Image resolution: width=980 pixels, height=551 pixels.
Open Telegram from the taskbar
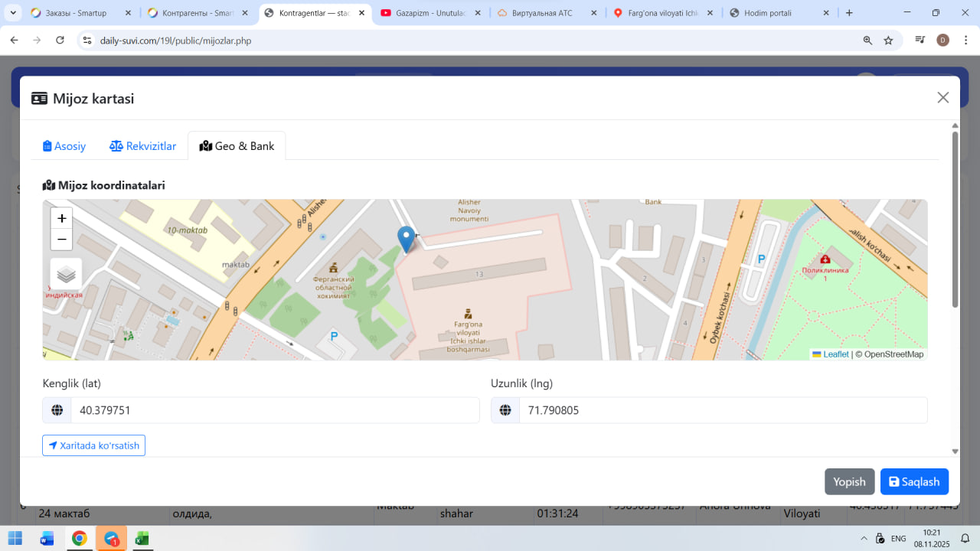pos(111,538)
